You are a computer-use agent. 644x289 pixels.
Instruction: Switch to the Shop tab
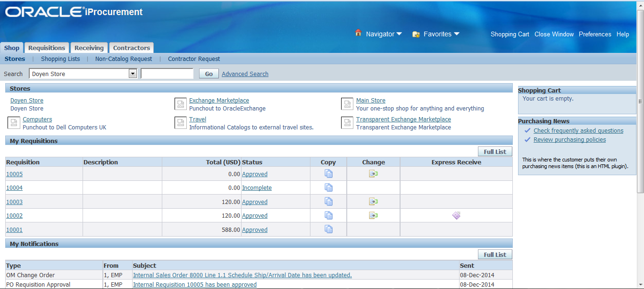pyautogui.click(x=12, y=48)
